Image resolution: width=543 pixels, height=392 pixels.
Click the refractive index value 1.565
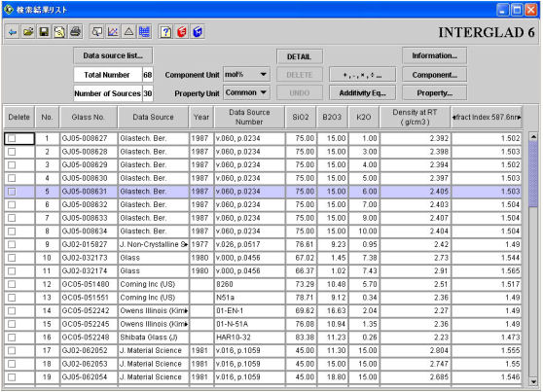pyautogui.click(x=487, y=271)
